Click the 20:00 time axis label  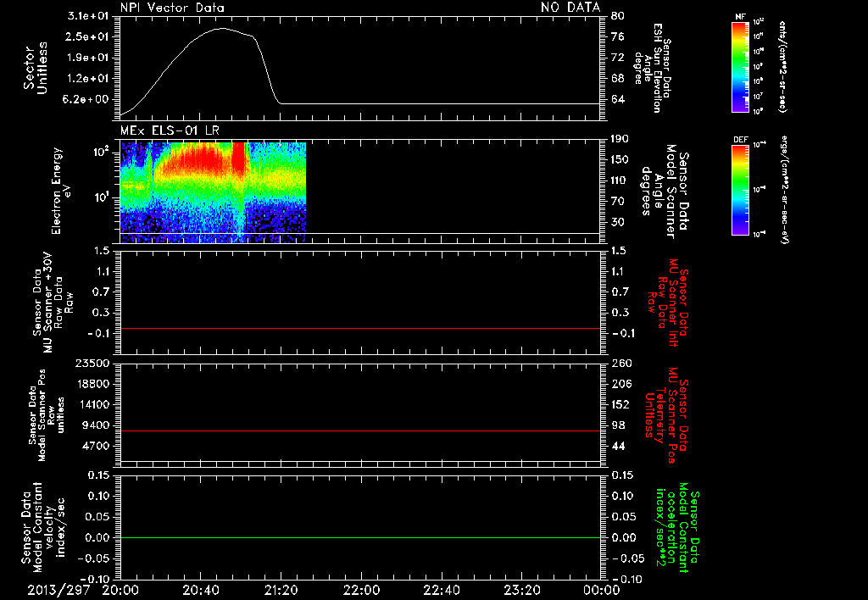120,591
